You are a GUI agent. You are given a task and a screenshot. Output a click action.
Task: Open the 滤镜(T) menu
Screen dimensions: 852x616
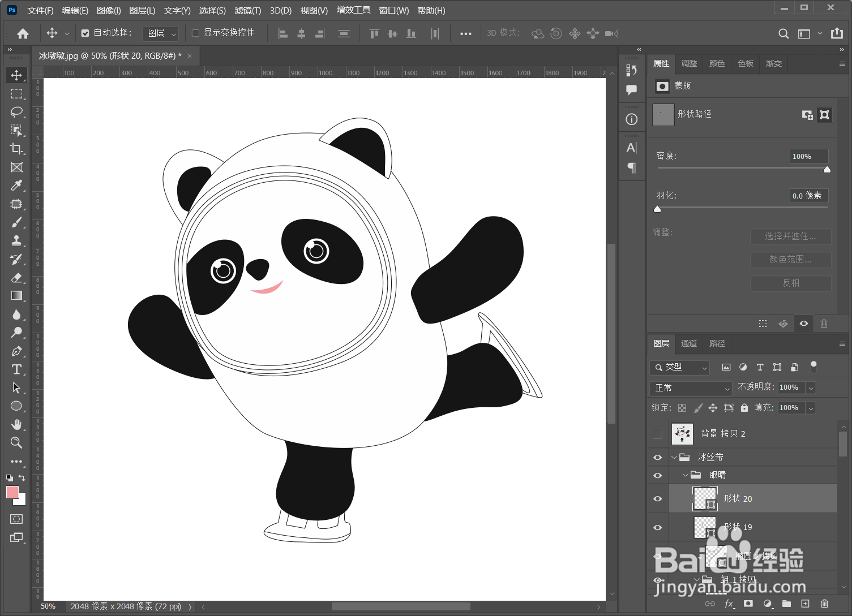tap(247, 10)
